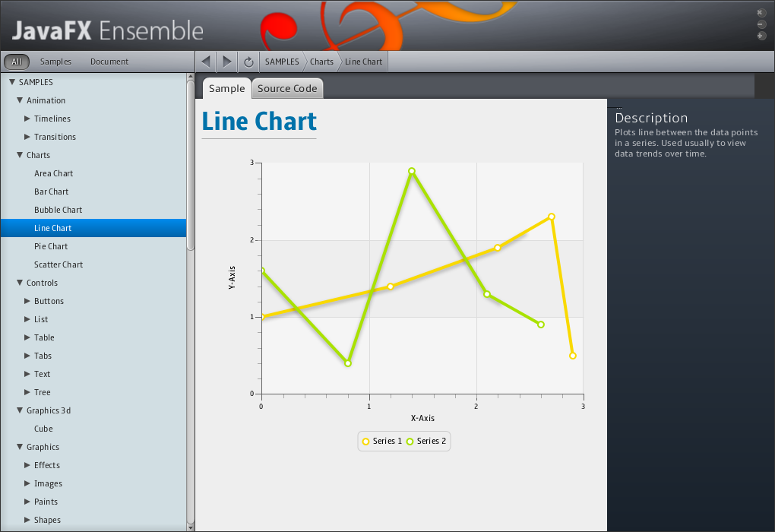Click the Series 1 legend swatch
The image size is (775, 532).
tap(365, 442)
